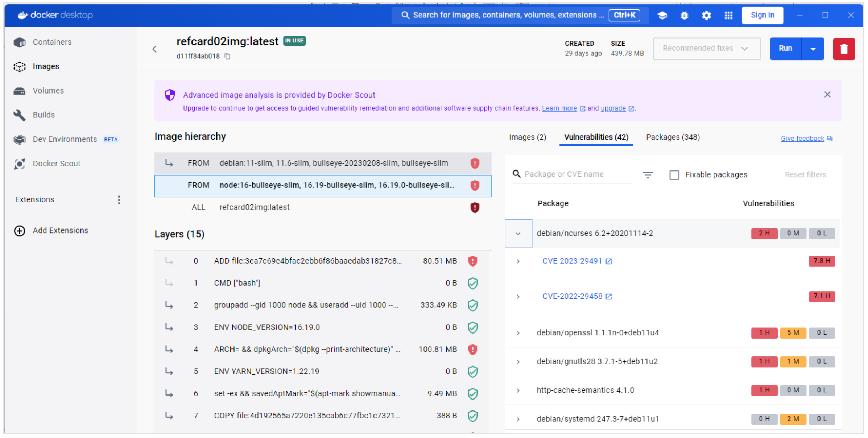Click the red shield on layer 0

coord(472,261)
